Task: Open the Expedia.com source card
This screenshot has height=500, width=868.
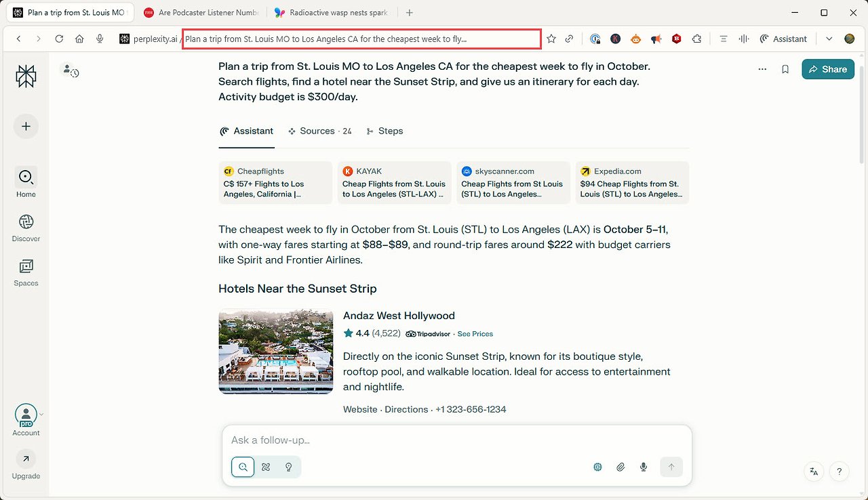Action: [632, 182]
